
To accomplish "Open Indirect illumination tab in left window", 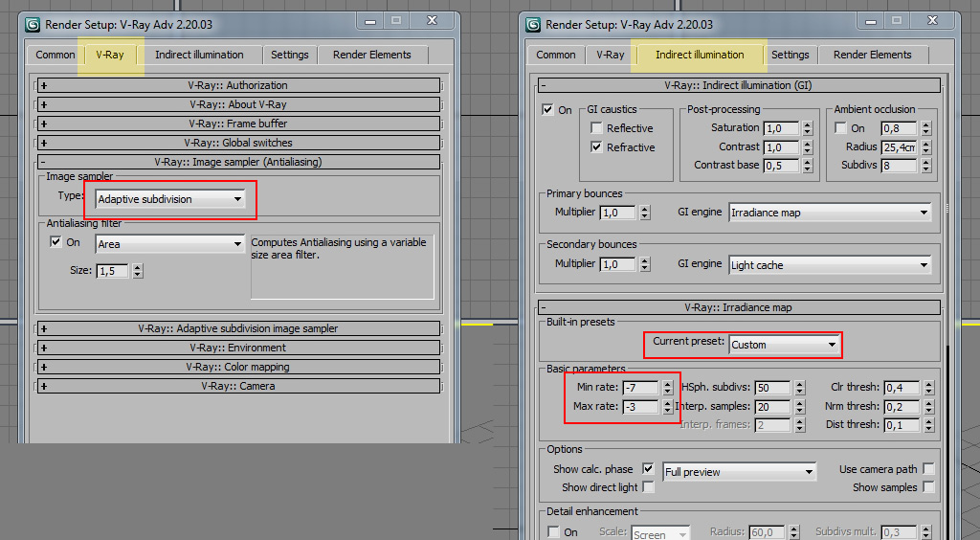I will point(199,55).
